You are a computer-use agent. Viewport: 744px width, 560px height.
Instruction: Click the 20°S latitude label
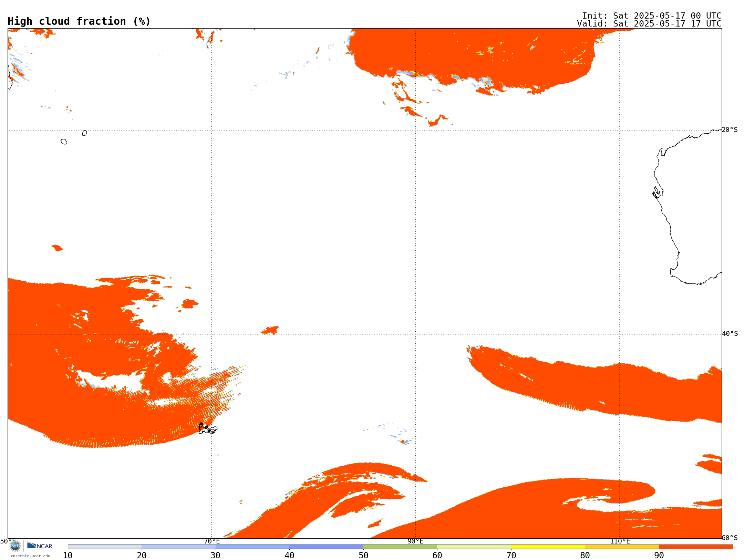click(730, 130)
